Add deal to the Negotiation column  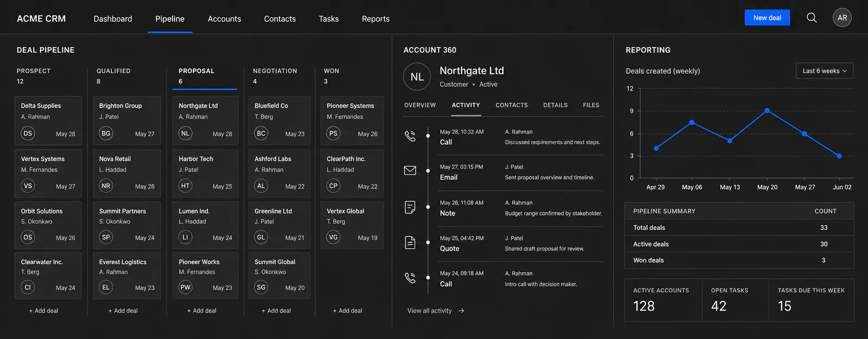(276, 311)
